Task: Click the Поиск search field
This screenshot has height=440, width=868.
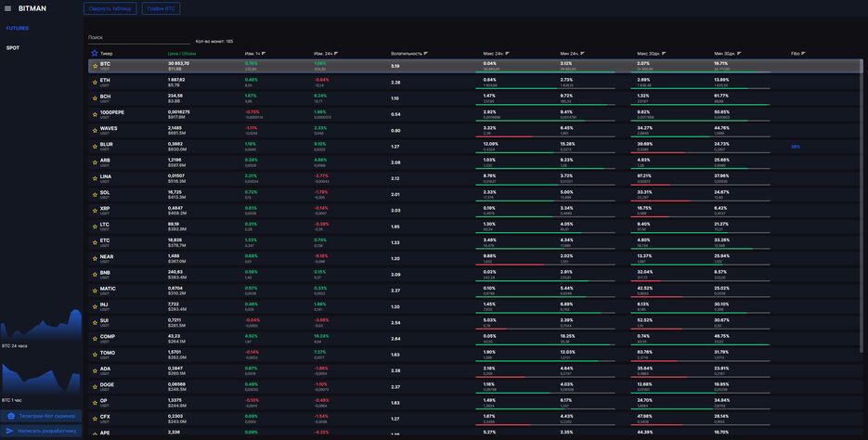Action: (139, 38)
